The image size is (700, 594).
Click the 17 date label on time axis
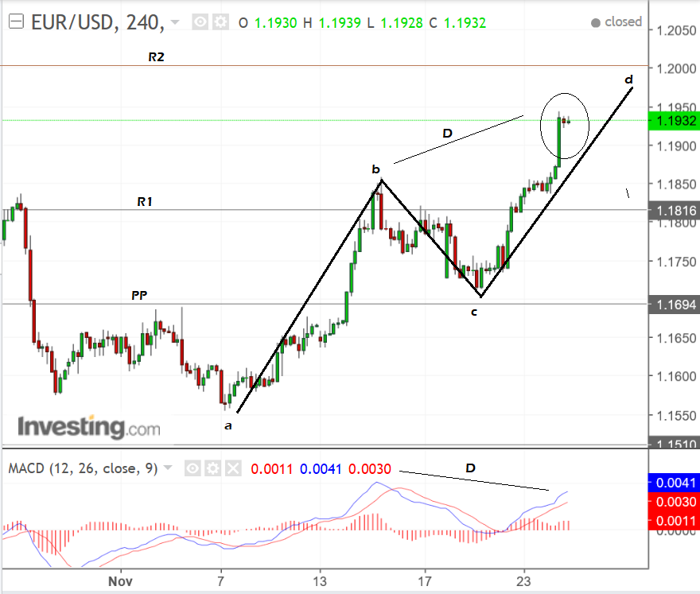(x=425, y=581)
